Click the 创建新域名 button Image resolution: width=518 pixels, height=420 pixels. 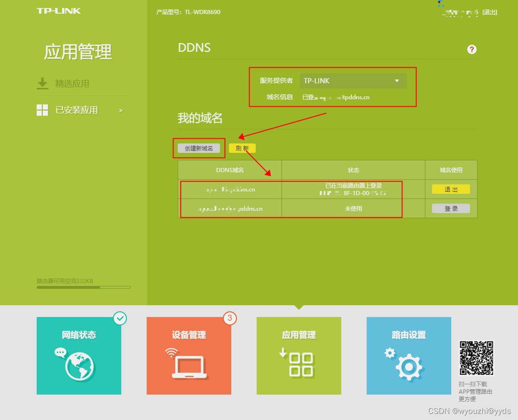coord(199,148)
